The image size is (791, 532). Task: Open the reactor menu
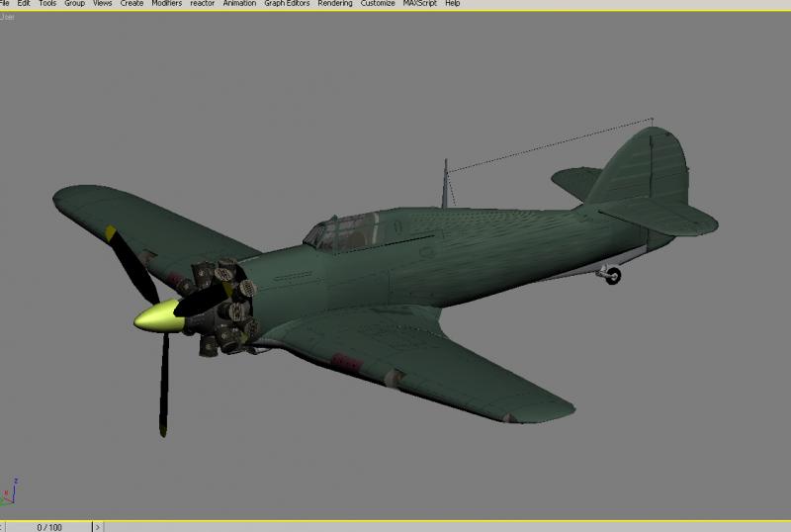pyautogui.click(x=203, y=3)
